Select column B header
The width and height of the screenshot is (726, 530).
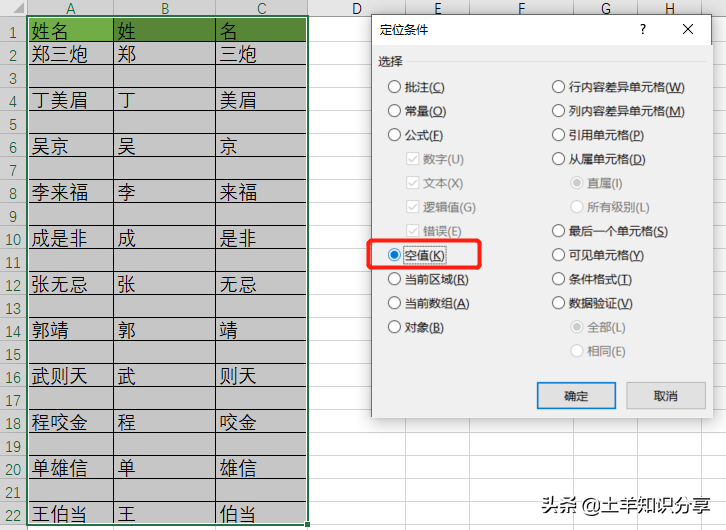tap(164, 8)
